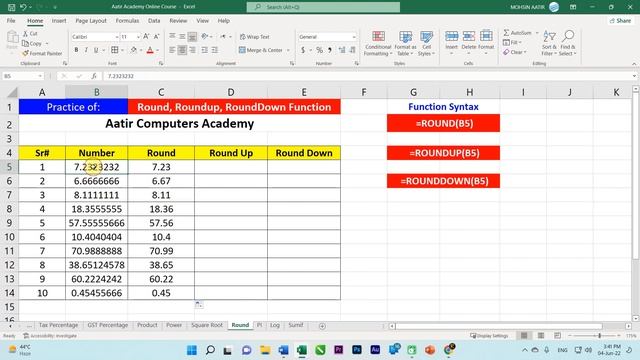Activate the Format Painter brush
The image size is (640, 360).
tap(42, 53)
